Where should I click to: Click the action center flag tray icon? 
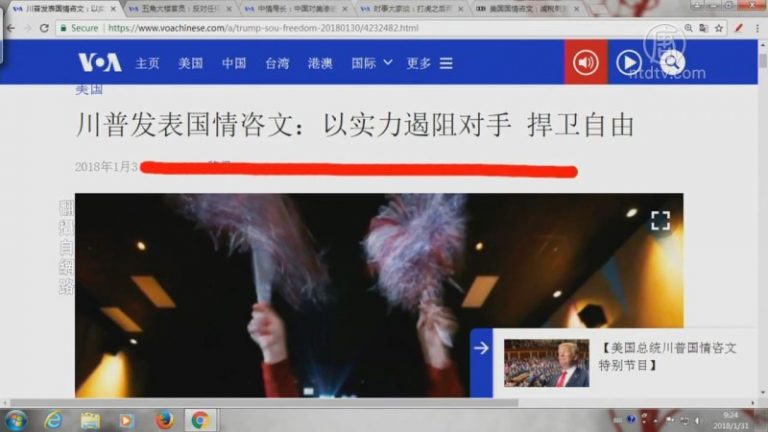pos(669,420)
